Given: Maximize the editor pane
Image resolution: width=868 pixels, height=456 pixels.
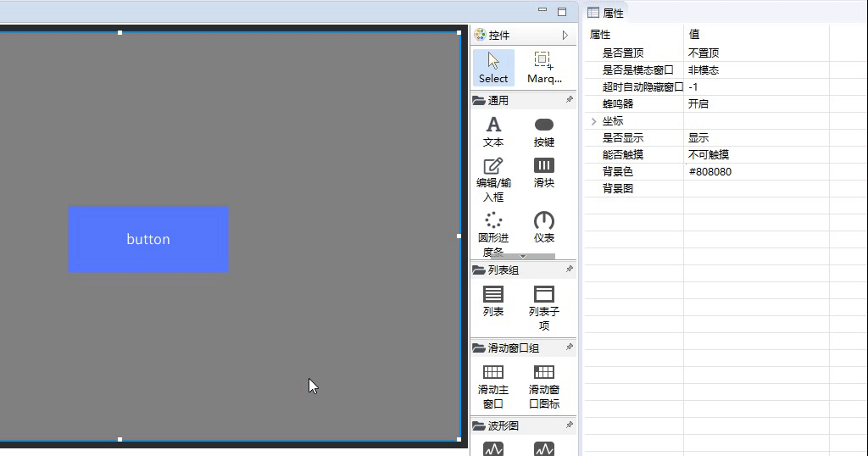Looking at the screenshot, I should 562,12.
